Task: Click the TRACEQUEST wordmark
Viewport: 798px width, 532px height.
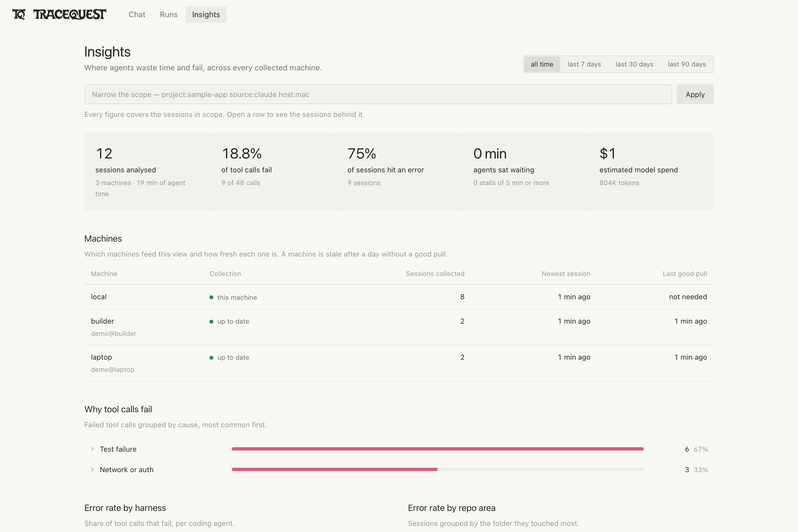Action: pyautogui.click(x=70, y=14)
